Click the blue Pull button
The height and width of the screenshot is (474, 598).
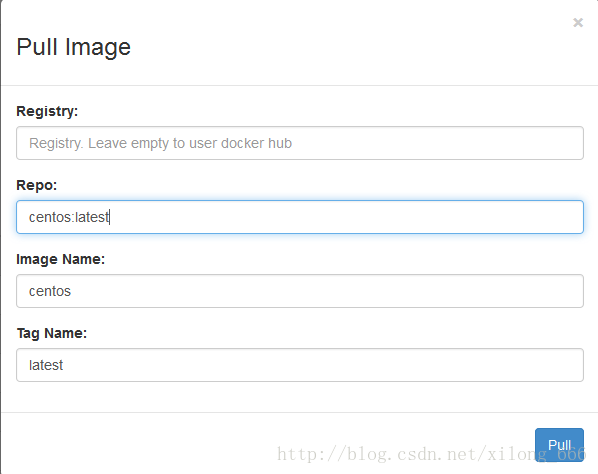[559, 445]
